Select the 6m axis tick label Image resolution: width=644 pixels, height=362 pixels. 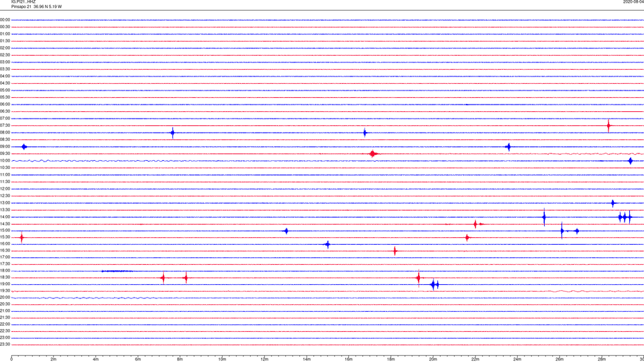138,359
